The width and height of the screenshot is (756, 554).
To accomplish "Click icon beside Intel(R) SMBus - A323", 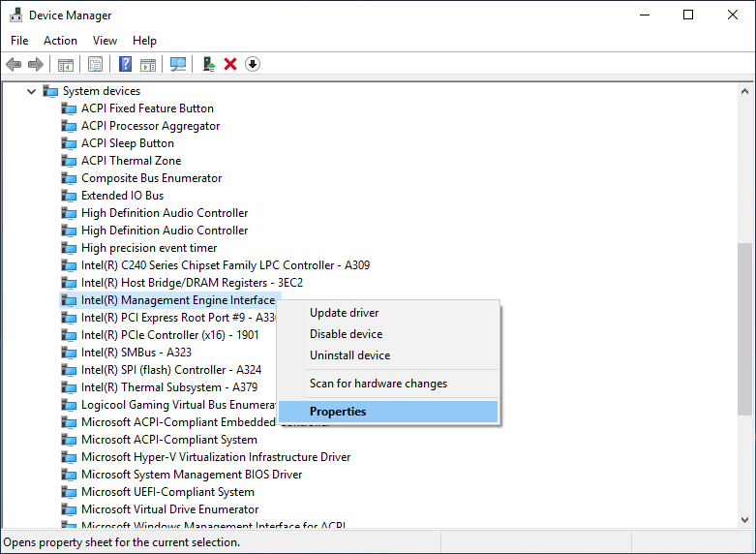I will [69, 353].
